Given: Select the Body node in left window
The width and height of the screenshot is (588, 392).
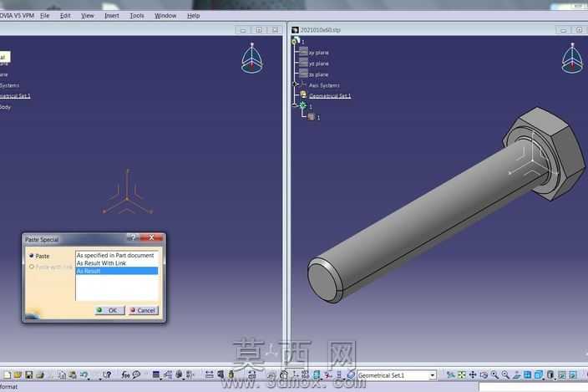Looking at the screenshot, I should coord(5,107).
